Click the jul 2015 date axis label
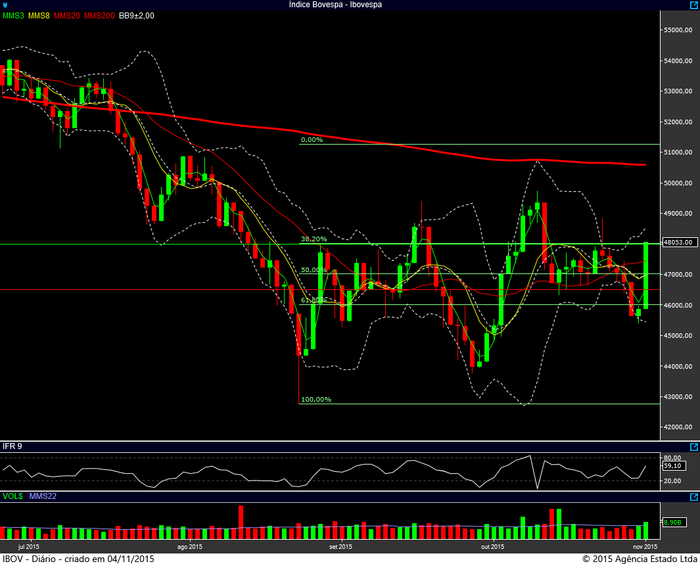 click(x=29, y=547)
